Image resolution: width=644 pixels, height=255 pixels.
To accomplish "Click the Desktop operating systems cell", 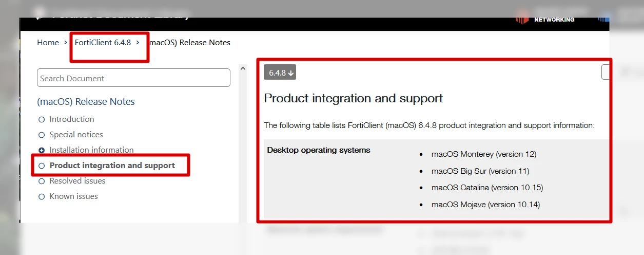I will coord(319,150).
